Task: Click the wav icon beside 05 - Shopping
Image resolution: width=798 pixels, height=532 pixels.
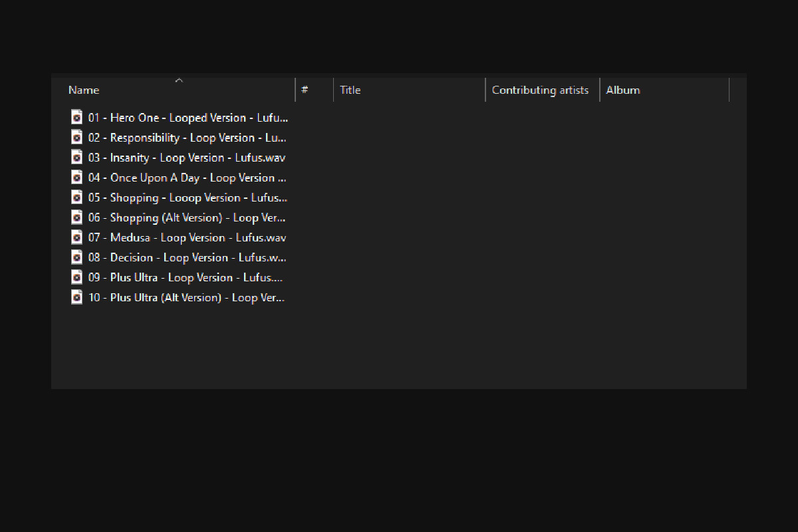Action: (76, 198)
